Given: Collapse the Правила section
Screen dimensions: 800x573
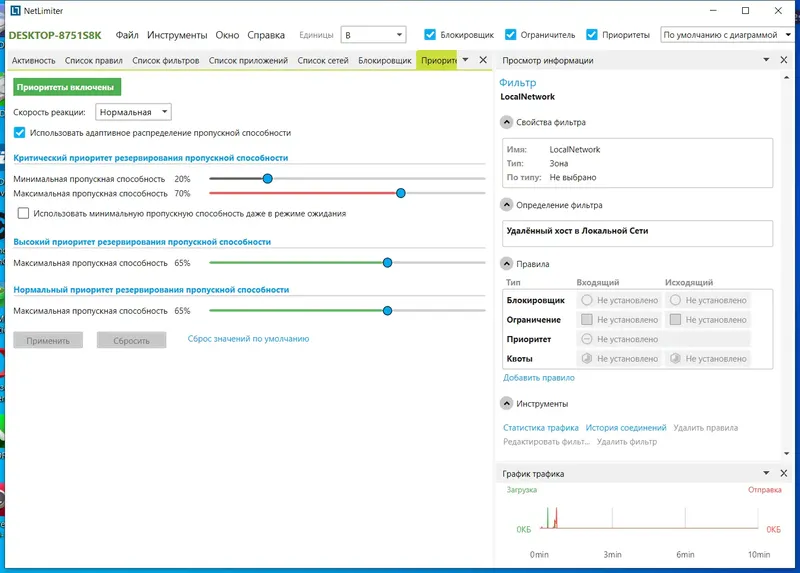Looking at the screenshot, I should click(506, 264).
